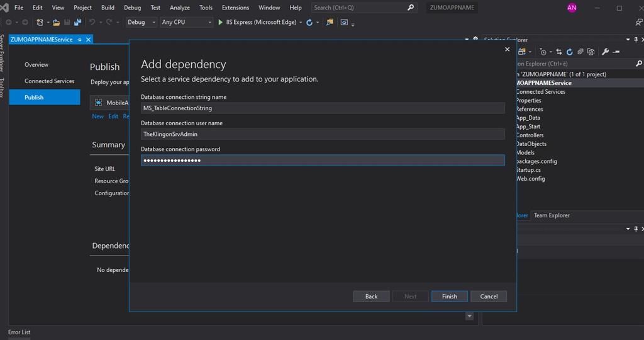Cancel the Add dependency dialog

[489, 296]
